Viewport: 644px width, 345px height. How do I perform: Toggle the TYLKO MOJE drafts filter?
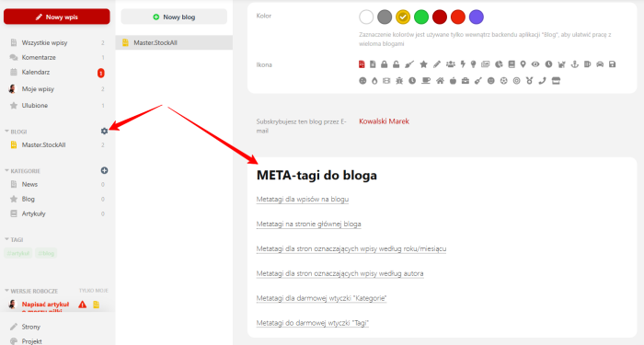click(x=93, y=291)
